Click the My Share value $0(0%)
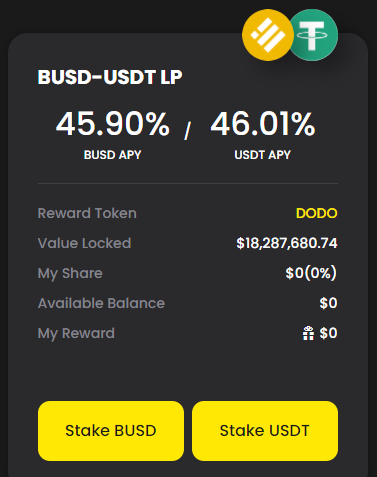377x477 pixels. pos(311,273)
